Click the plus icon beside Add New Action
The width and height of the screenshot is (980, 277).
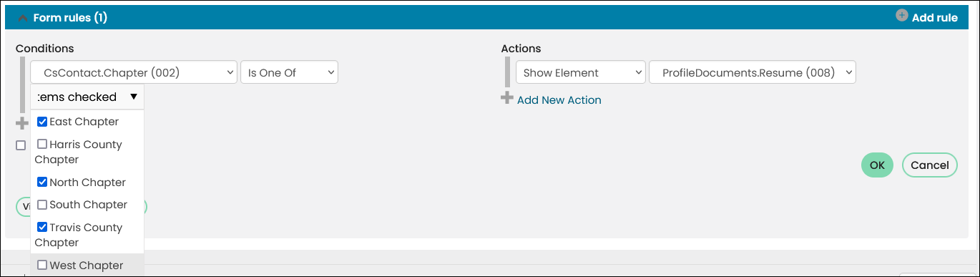click(507, 98)
